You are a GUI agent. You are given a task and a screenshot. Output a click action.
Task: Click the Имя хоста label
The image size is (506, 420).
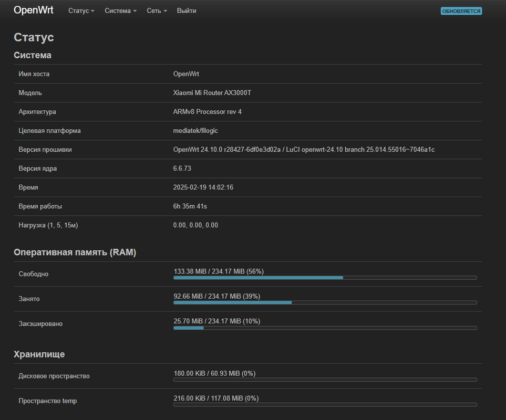(34, 74)
